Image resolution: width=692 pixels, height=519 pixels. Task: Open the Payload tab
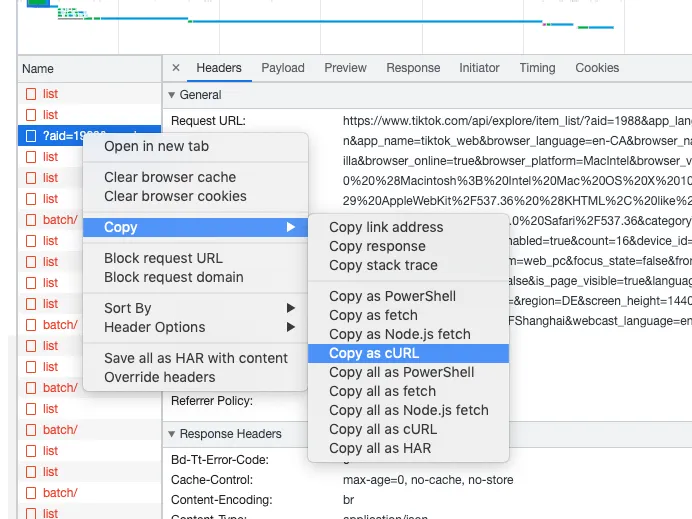pyautogui.click(x=283, y=68)
